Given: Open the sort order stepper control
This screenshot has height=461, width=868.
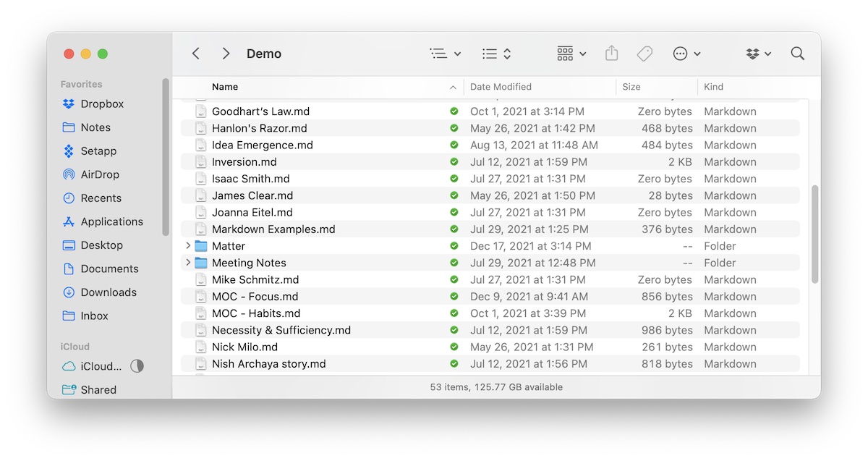Looking at the screenshot, I should (497, 54).
